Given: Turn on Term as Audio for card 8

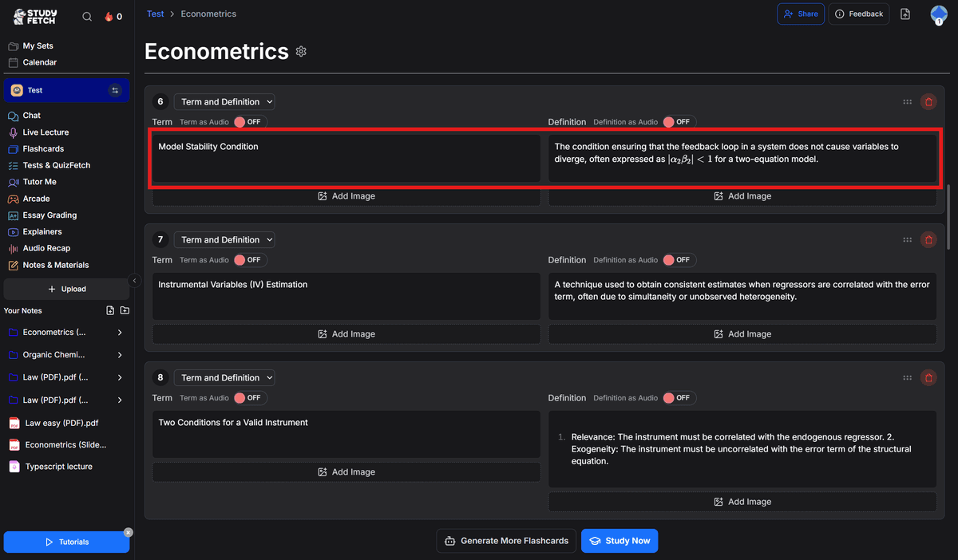Looking at the screenshot, I should (249, 398).
